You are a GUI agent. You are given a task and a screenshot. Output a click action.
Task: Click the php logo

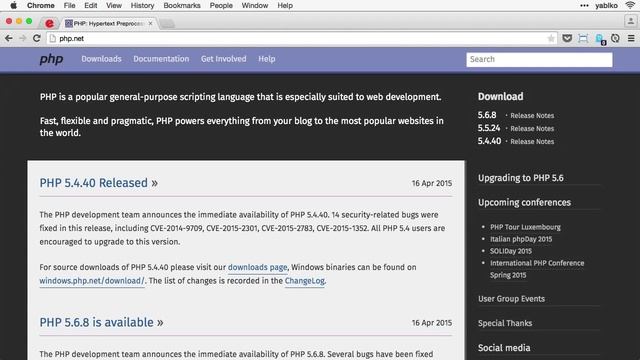coord(51,60)
